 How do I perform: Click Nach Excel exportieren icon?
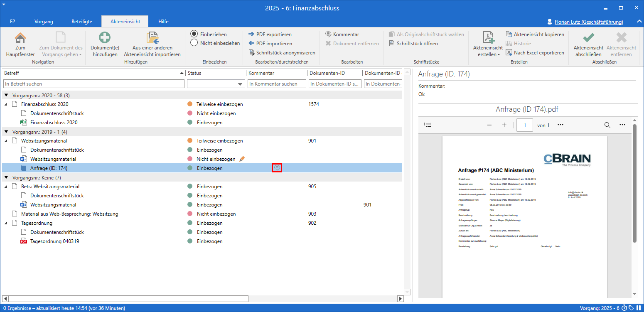pyautogui.click(x=509, y=53)
